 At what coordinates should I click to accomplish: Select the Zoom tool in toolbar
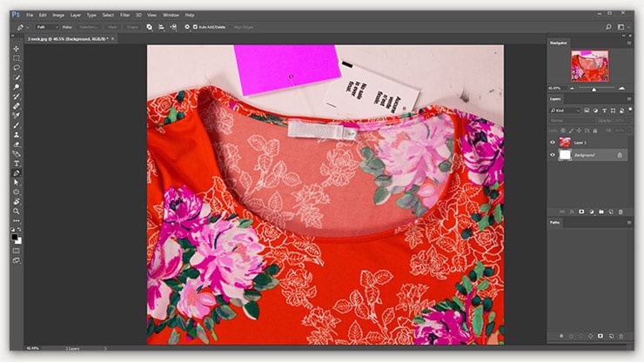(x=17, y=211)
